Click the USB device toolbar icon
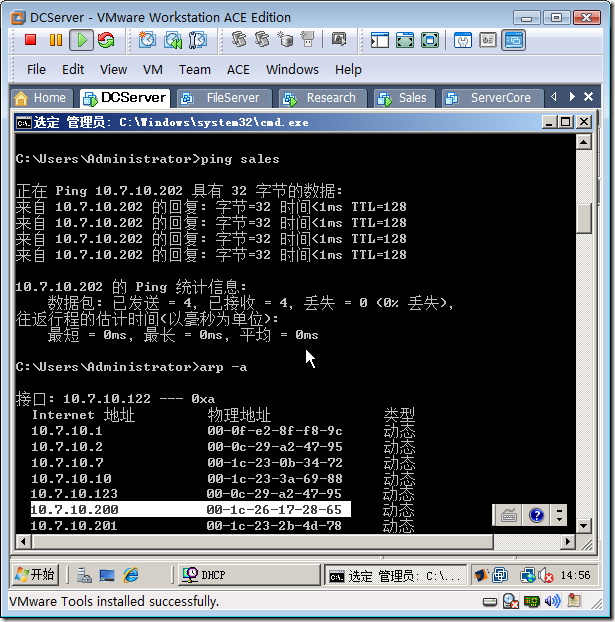The height and width of the screenshot is (622, 615). (308, 40)
